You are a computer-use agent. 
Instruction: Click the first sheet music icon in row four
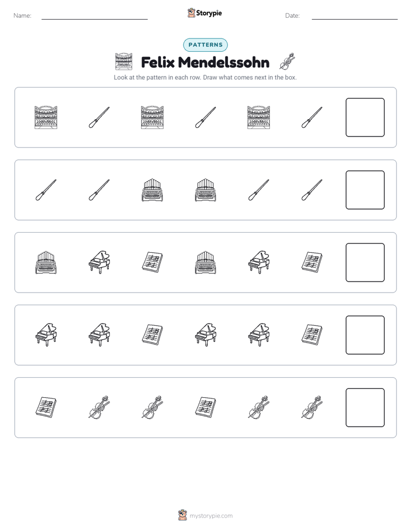coord(153,335)
